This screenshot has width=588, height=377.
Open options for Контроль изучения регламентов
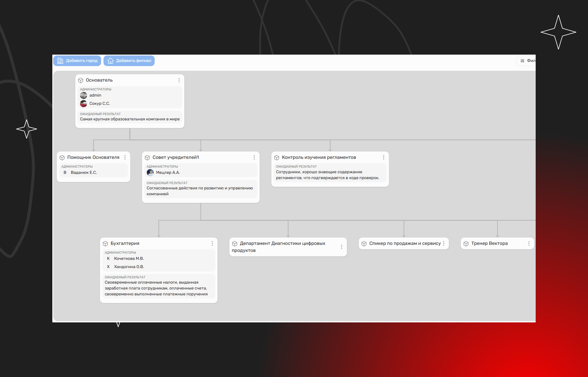[x=384, y=157]
